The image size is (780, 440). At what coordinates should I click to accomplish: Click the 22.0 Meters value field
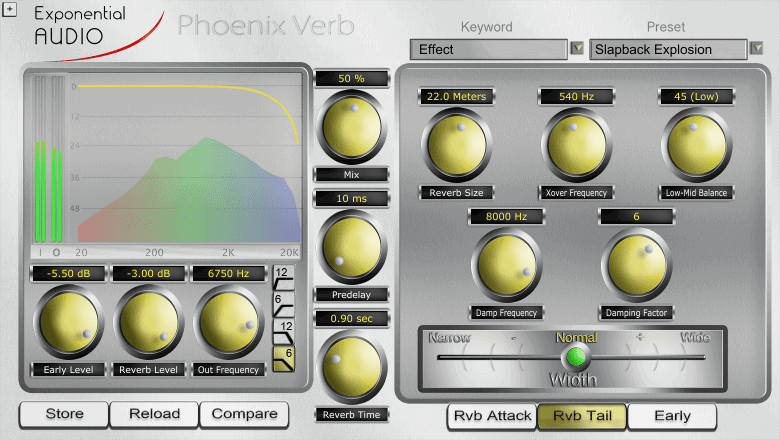[456, 96]
